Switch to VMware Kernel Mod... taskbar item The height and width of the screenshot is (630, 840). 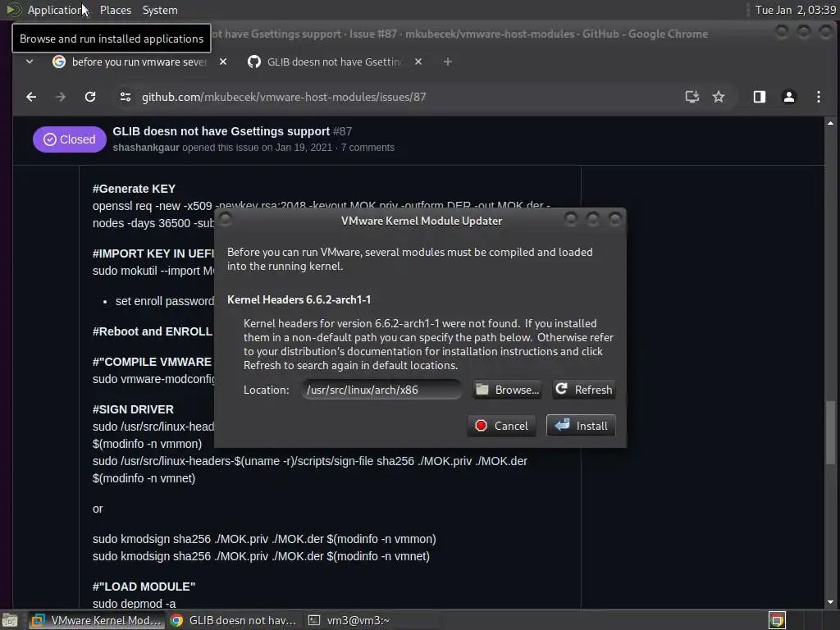click(97, 620)
